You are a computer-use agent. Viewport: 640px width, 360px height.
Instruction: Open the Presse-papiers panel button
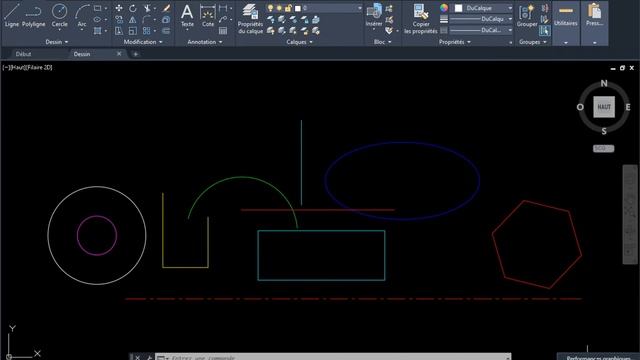pos(594,23)
